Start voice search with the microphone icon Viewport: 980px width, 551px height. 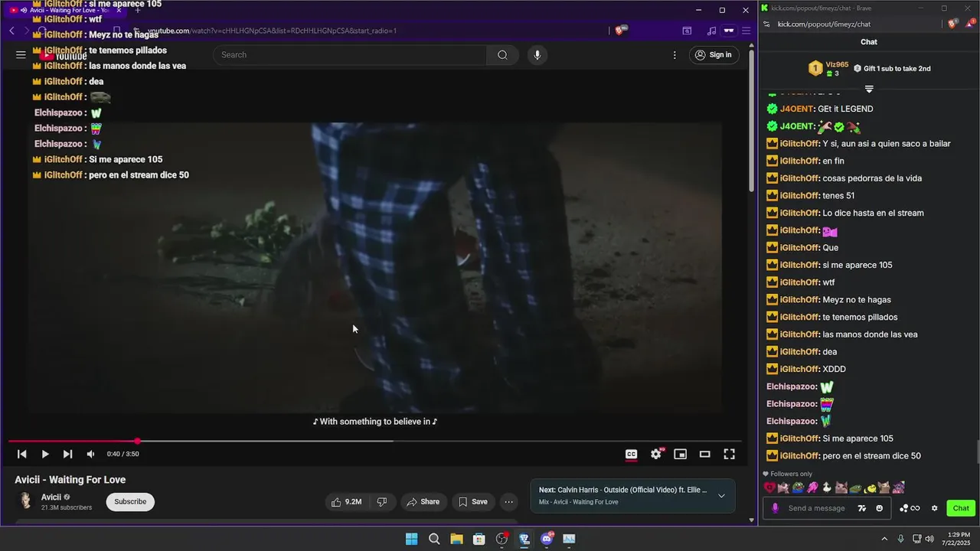click(x=537, y=55)
